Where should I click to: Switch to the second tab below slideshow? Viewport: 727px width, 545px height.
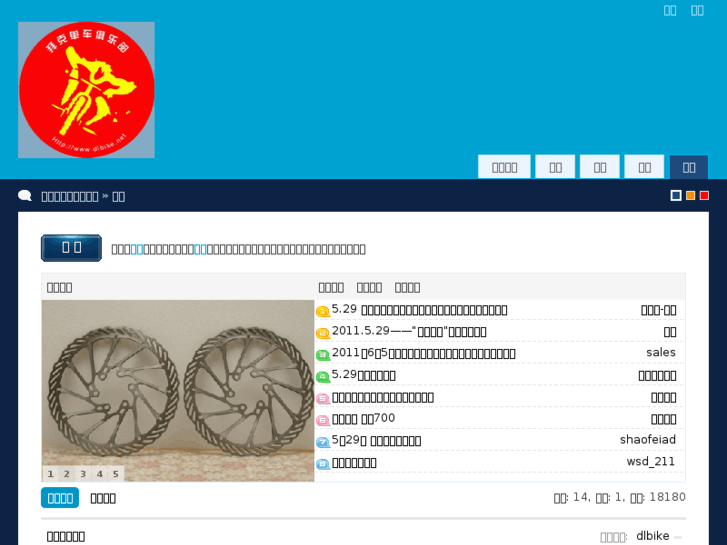pyautogui.click(x=103, y=498)
